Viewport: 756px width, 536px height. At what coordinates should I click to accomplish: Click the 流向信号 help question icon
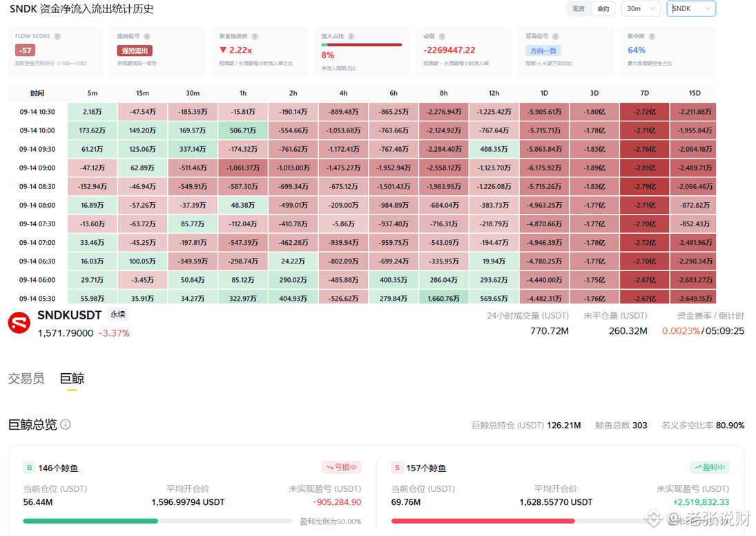click(147, 36)
